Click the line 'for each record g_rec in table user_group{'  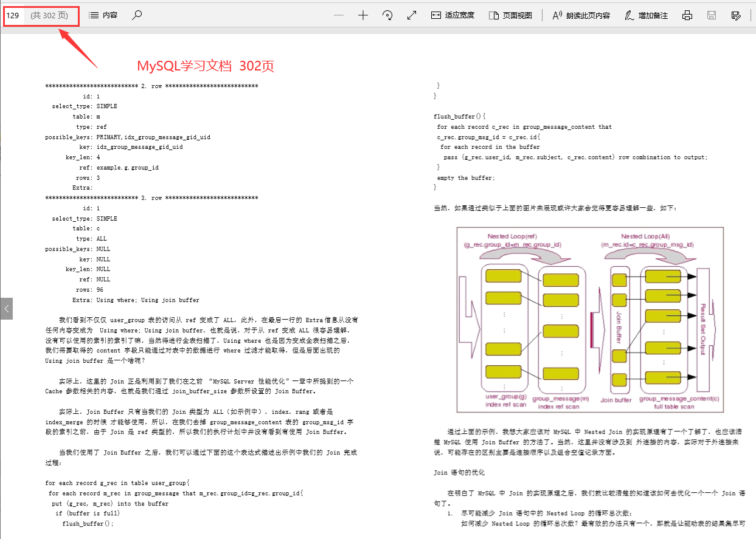click(117, 483)
